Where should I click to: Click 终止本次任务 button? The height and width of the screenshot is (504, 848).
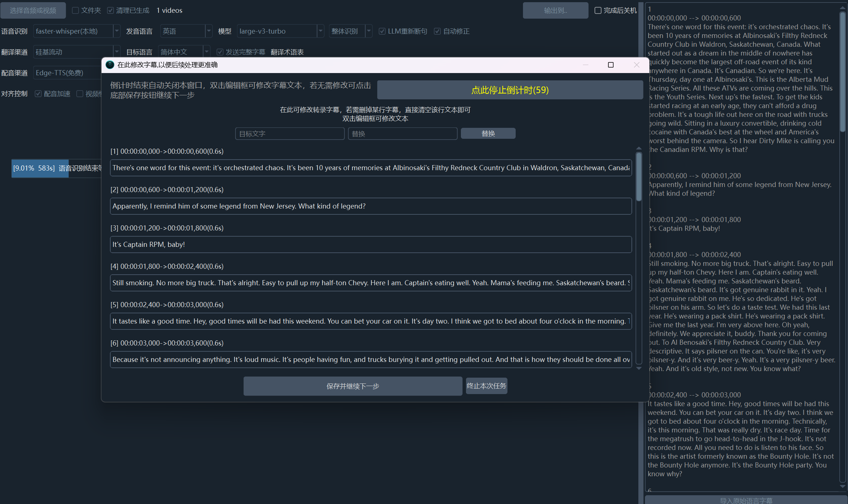point(486,386)
